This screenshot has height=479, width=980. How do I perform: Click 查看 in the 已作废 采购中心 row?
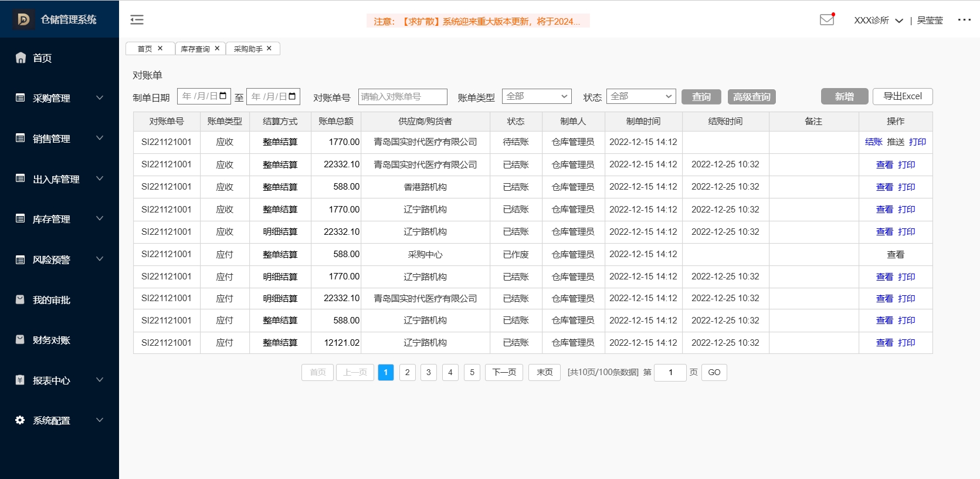pyautogui.click(x=896, y=254)
